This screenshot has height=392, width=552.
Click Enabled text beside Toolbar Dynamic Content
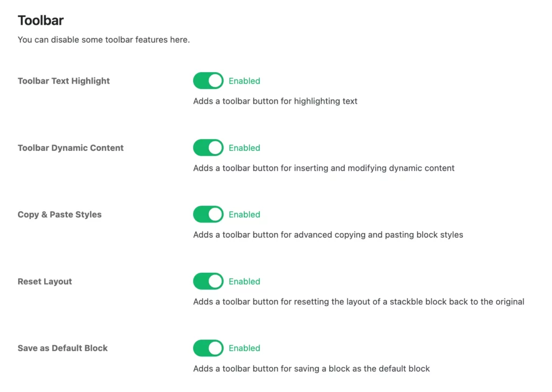pos(244,148)
